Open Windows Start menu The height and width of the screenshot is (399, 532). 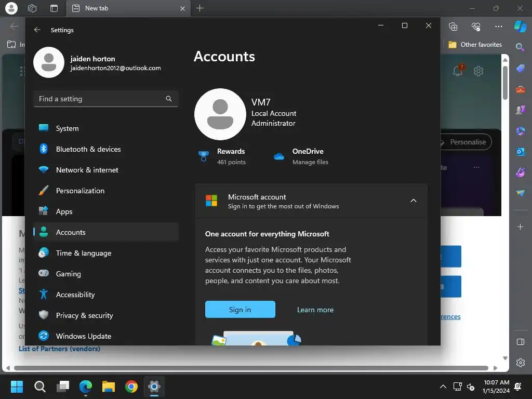click(17, 387)
